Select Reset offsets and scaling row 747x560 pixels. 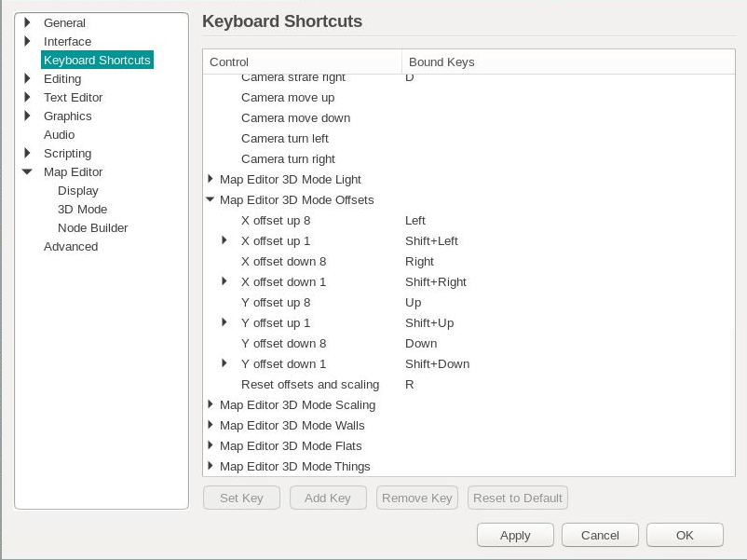pos(469,384)
